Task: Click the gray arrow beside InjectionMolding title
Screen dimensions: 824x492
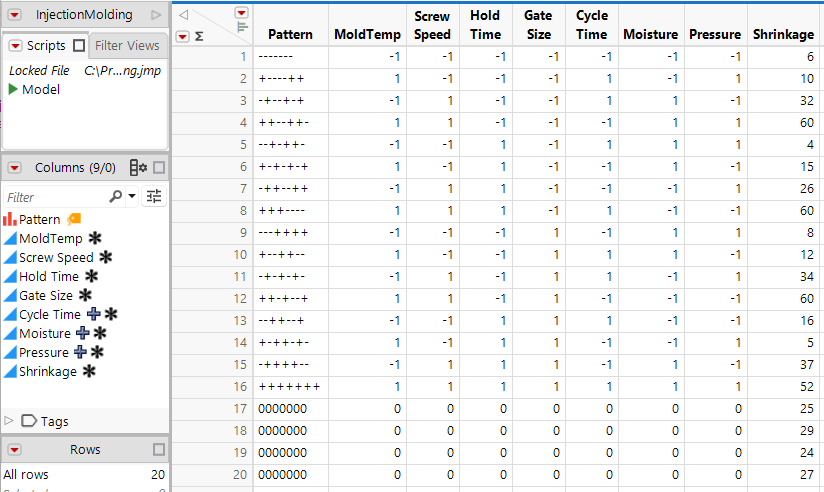Action: pyautogui.click(x=156, y=15)
